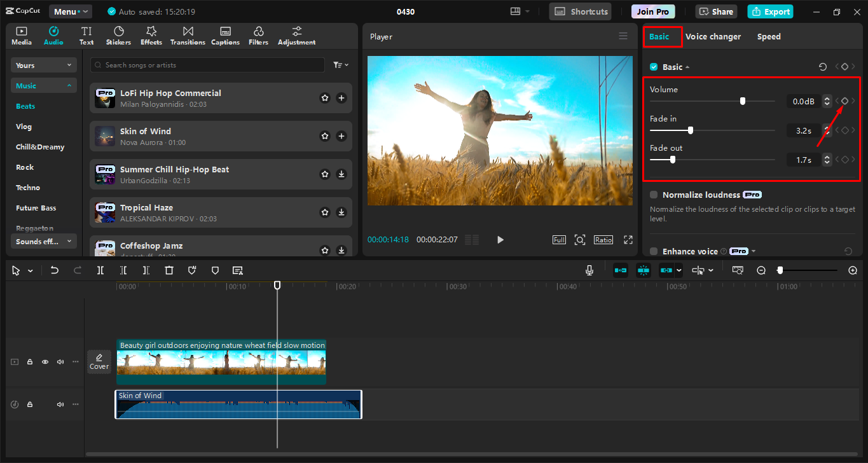
Task: Switch to the Voice changer tab
Action: pyautogui.click(x=713, y=37)
